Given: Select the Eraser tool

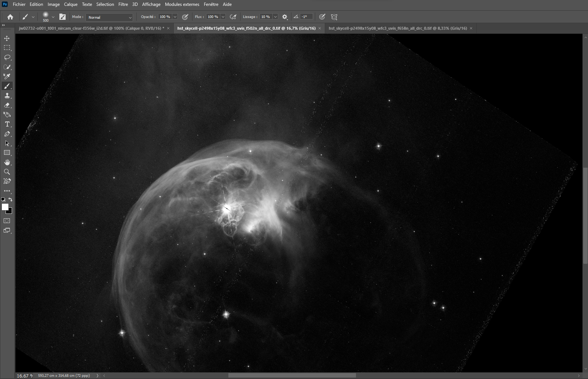Looking at the screenshot, I should coord(7,105).
